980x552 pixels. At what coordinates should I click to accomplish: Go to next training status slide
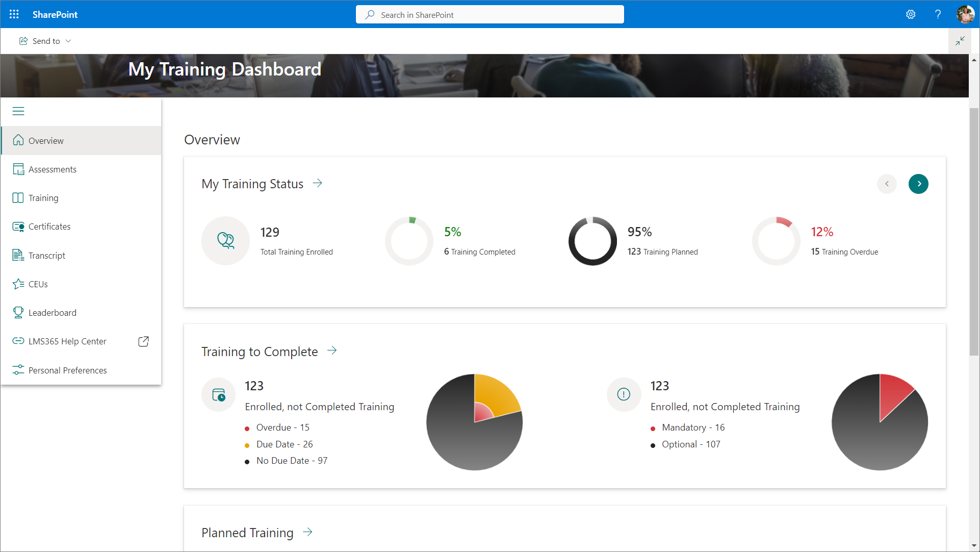(918, 184)
